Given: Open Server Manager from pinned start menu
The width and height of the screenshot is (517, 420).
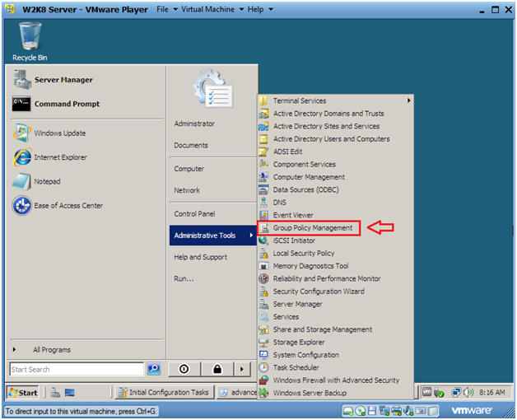Looking at the screenshot, I should pos(54,80).
